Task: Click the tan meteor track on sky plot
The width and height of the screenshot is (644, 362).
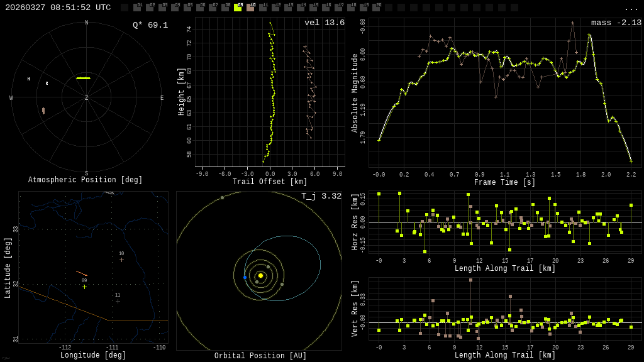Action: coord(43,111)
